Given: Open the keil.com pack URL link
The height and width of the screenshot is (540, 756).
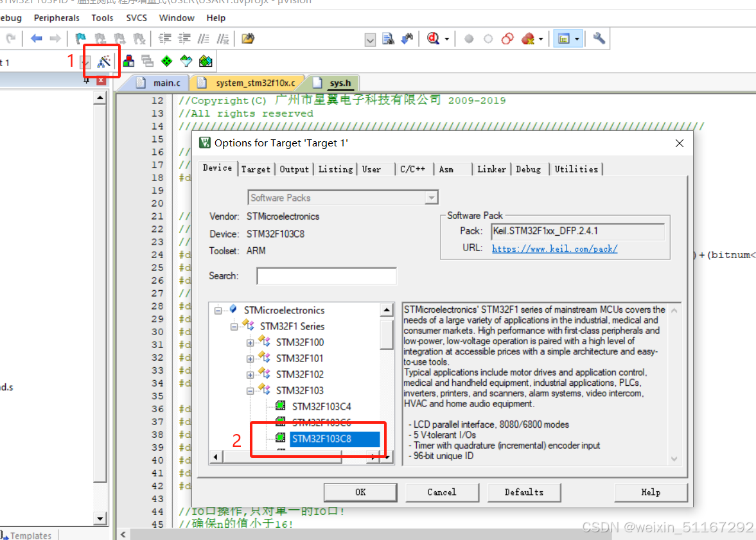Looking at the screenshot, I should (x=554, y=249).
